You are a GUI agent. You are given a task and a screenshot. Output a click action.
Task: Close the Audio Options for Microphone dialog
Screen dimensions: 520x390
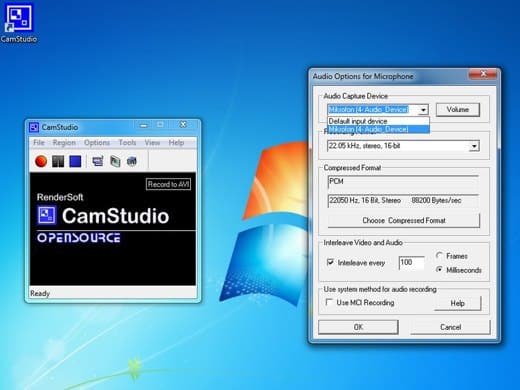pos(484,74)
